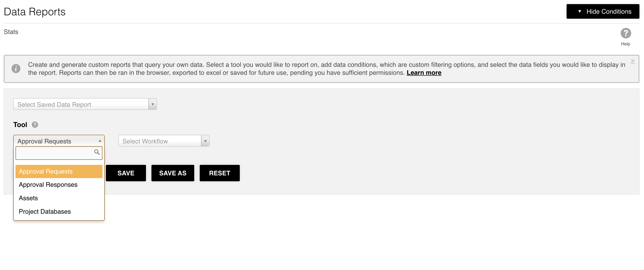Open the Select Saved Data Report dropdown
This screenshot has width=644, height=270.
point(85,104)
